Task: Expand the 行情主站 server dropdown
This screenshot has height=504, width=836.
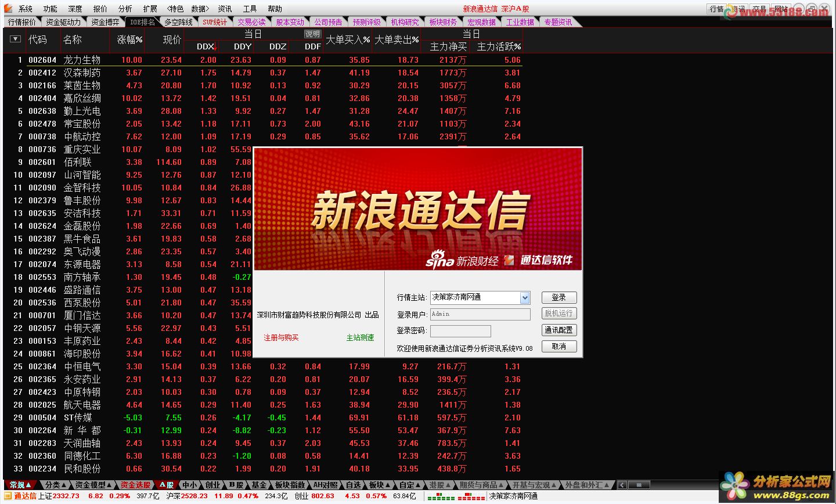Action: click(525, 297)
